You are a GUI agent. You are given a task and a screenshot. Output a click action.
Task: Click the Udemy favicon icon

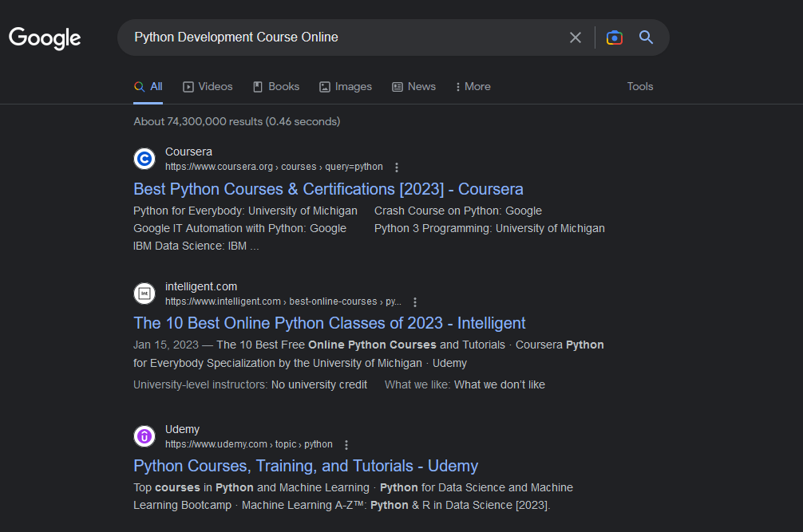144,436
